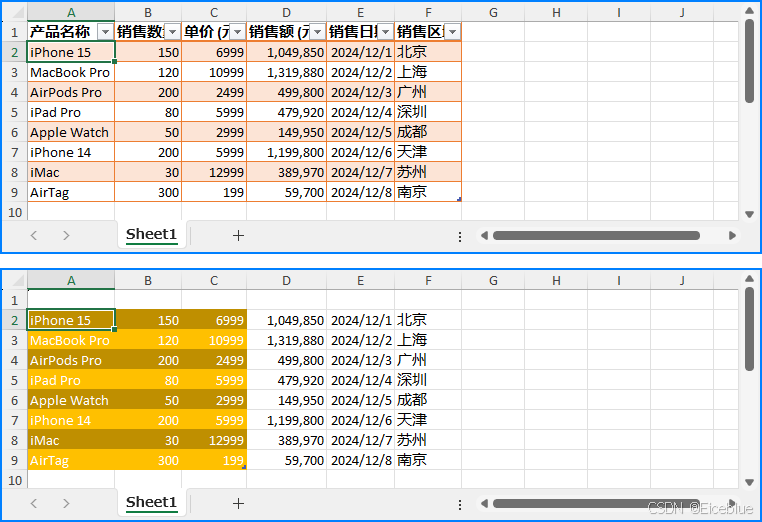Image resolution: width=762 pixels, height=522 pixels.
Task: Click vertical scrollbar thumb in bottom workbook
Action: 749,329
